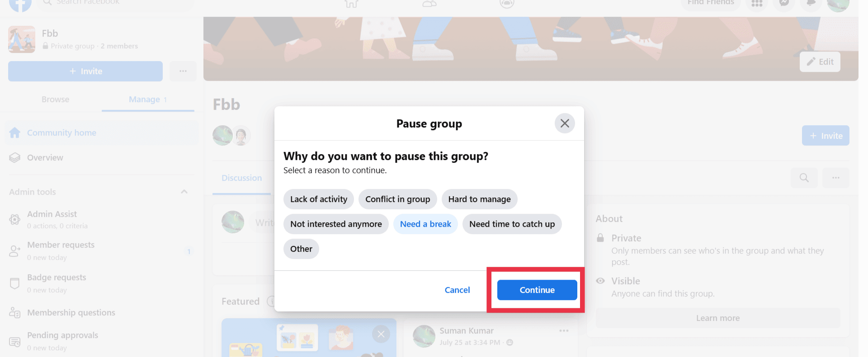The width and height of the screenshot is (868, 357).
Task: Click the Admin Assist gear icon
Action: [15, 220]
